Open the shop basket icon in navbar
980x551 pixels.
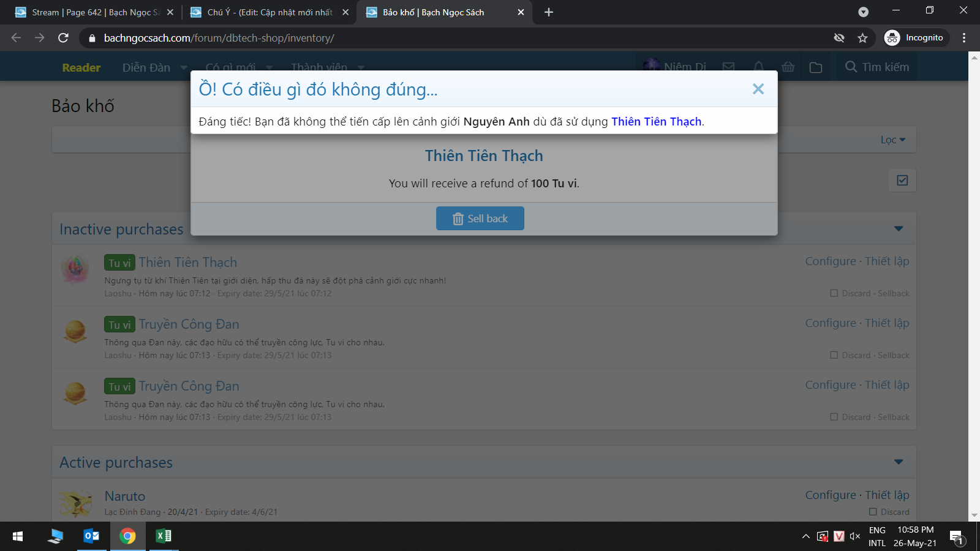tap(788, 67)
